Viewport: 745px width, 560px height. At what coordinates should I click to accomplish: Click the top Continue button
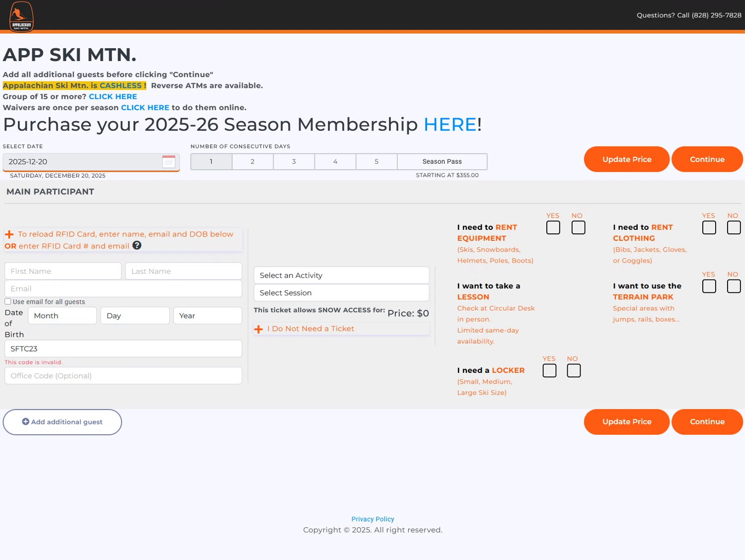tap(707, 159)
